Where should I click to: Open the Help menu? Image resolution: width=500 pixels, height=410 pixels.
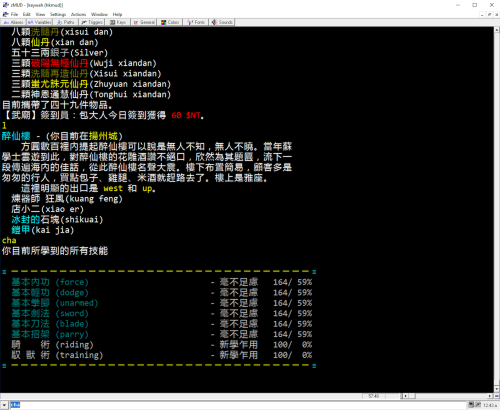pyautogui.click(x=117, y=14)
